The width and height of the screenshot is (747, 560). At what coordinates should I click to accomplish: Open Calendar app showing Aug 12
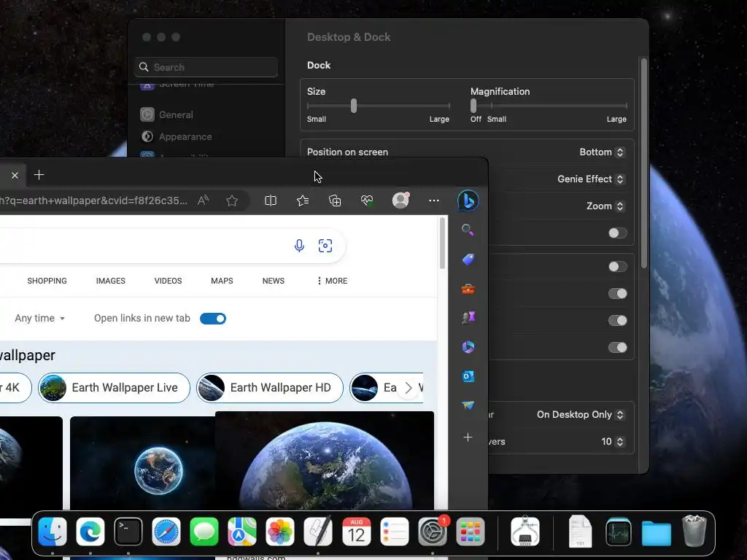[356, 532]
